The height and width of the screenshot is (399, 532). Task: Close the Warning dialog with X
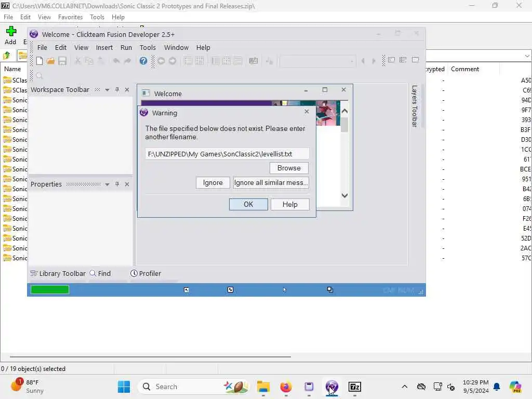(x=307, y=111)
